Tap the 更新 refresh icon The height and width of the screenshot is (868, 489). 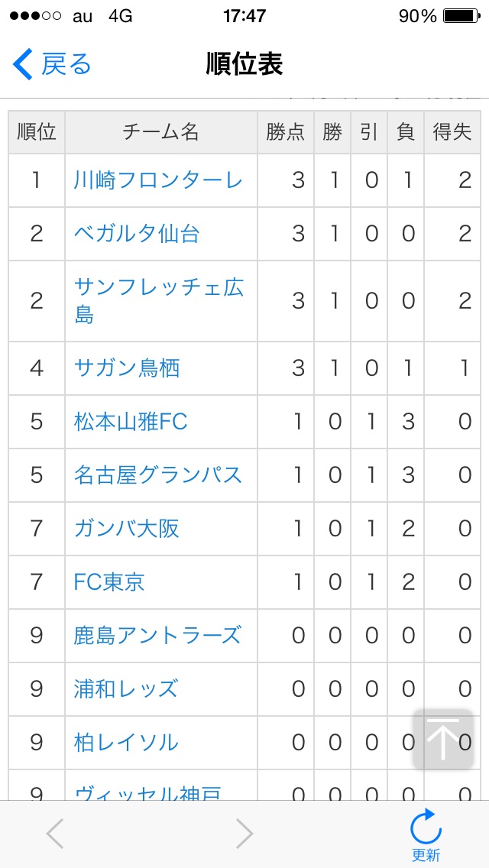tap(426, 833)
